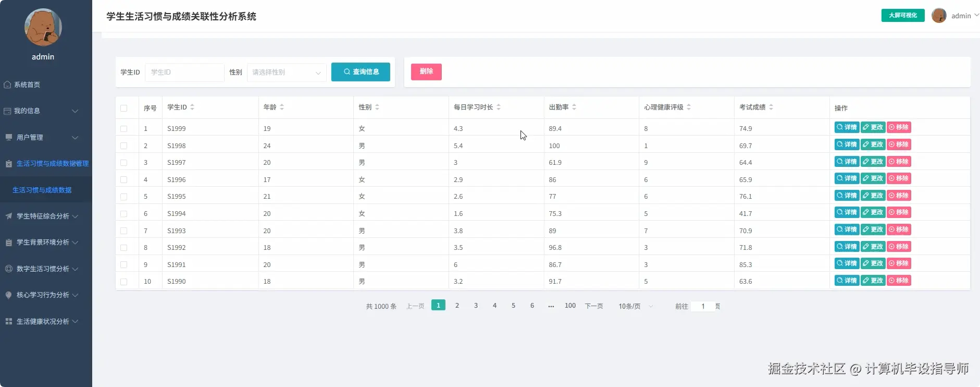This screenshot has width=980, height=387.
Task: Click the 核心学习行为分析 bulb icon
Action: click(9, 295)
